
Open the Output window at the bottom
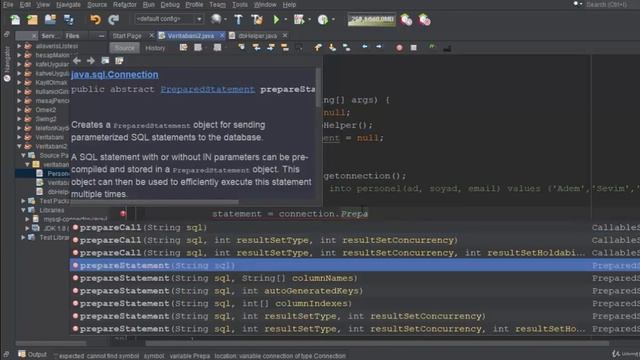33,354
